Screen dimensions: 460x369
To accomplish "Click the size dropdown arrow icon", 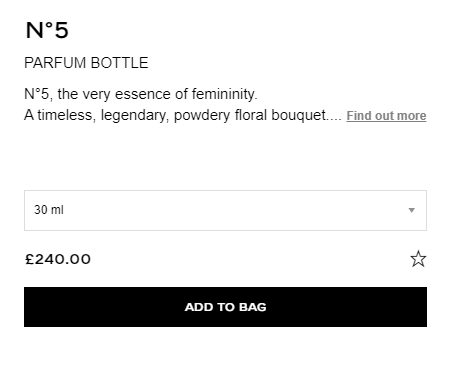I will coord(412,210).
